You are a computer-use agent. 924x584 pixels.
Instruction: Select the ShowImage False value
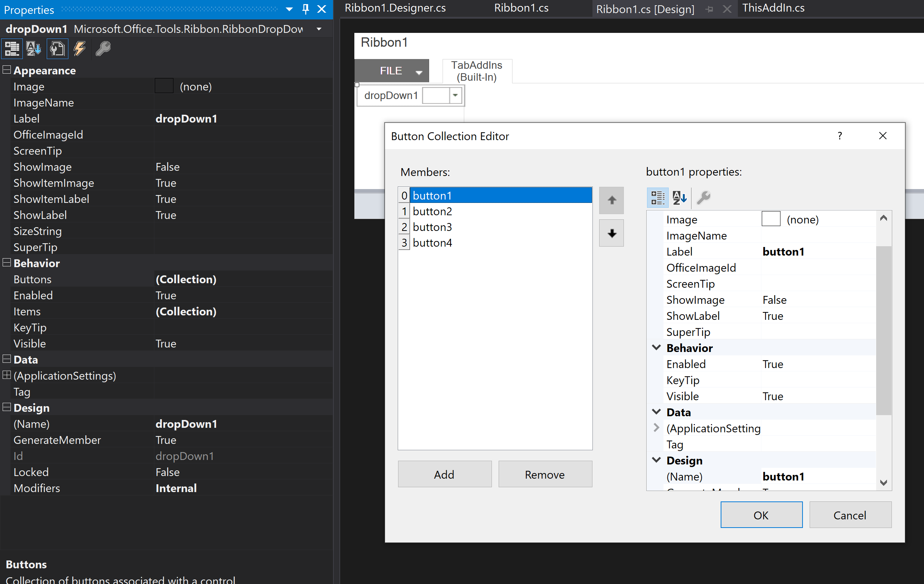click(x=168, y=167)
